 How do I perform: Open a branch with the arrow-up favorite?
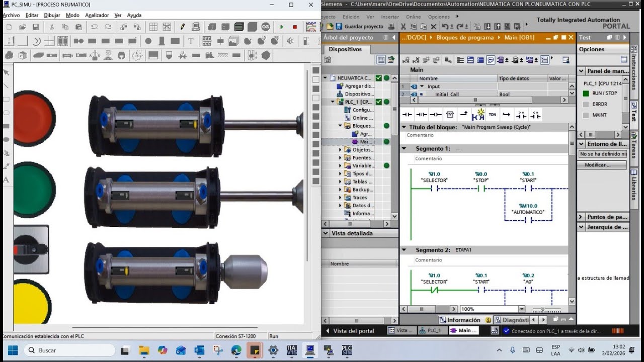click(464, 115)
